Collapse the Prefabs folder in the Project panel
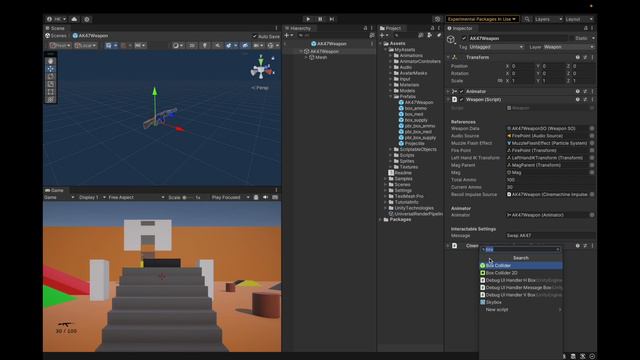Viewport: 640px width, 360px height. click(391, 97)
